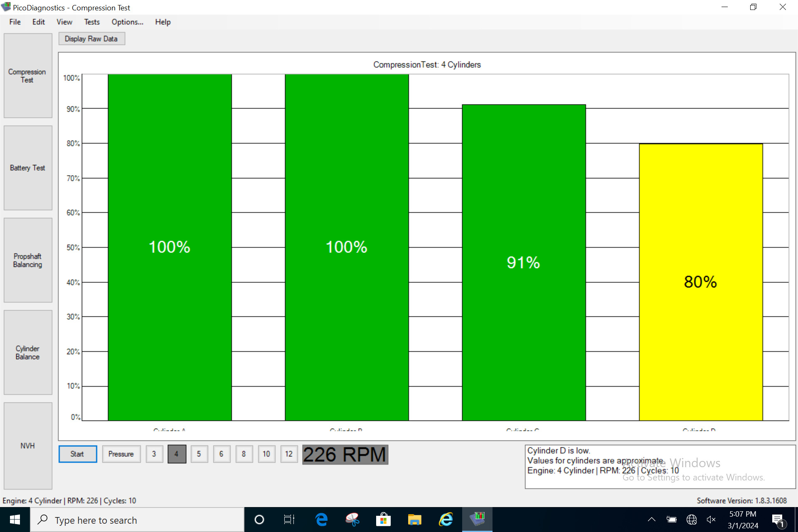Image resolution: width=798 pixels, height=532 pixels.
Task: Choose the 8 cylinder button
Action: [x=244, y=454]
